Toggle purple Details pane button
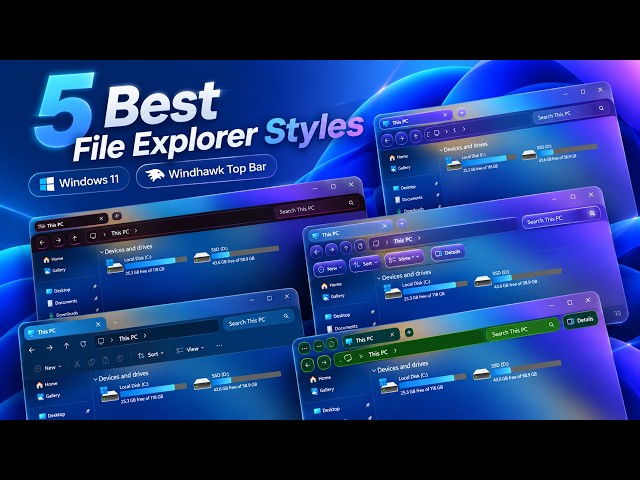The height and width of the screenshot is (480, 640). tap(448, 253)
